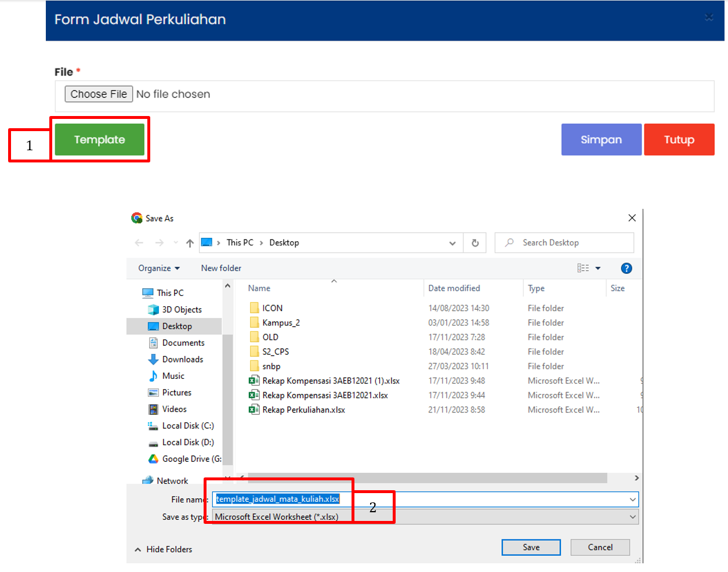The height and width of the screenshot is (572, 728).
Task: Click the OLD folder icon
Action: (x=254, y=337)
